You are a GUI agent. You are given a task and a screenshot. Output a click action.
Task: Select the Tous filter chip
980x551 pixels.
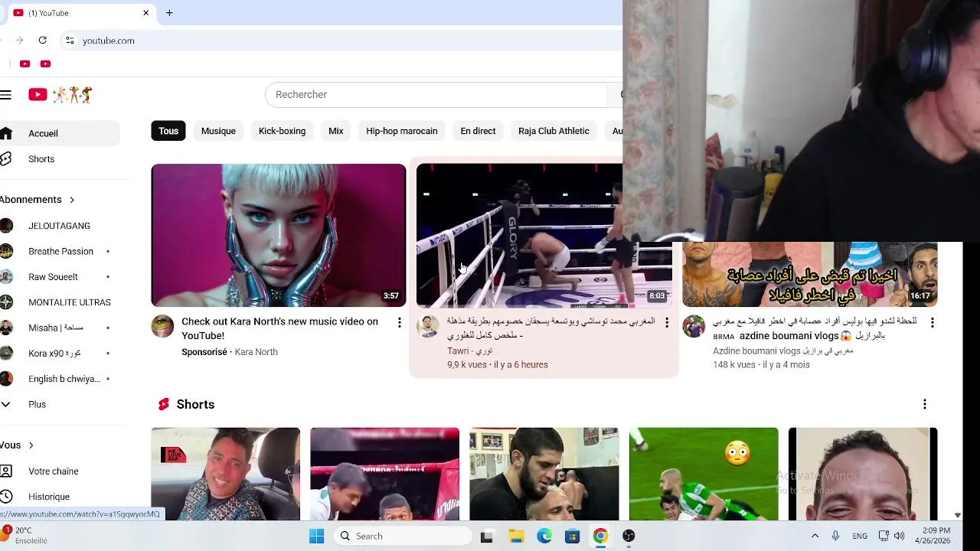[x=168, y=131]
